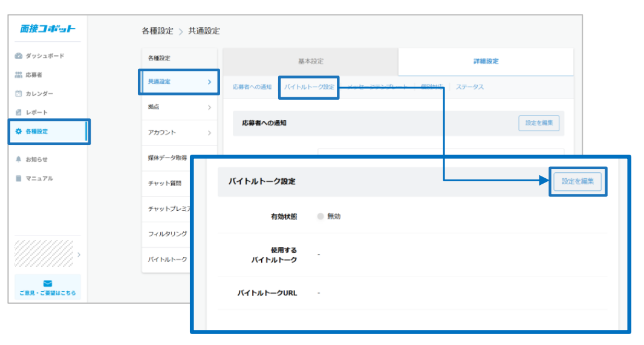This screenshot has width=644, height=345.
Task: Click the バイトルトーク設定 section heading
Action: (262, 181)
